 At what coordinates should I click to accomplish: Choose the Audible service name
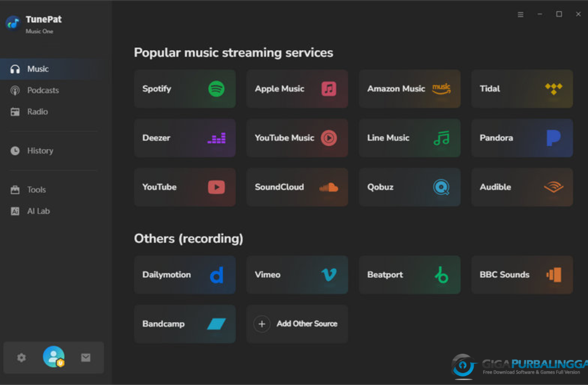[x=495, y=187]
